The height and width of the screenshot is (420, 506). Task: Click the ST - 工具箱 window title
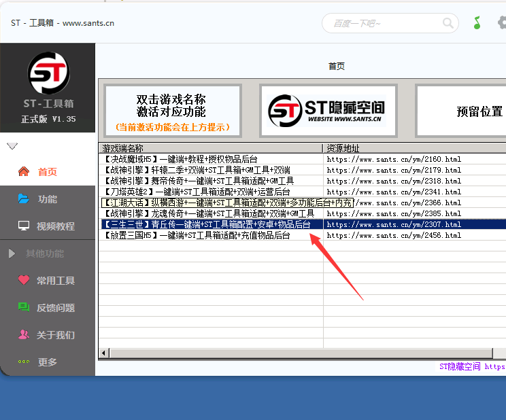point(63,23)
